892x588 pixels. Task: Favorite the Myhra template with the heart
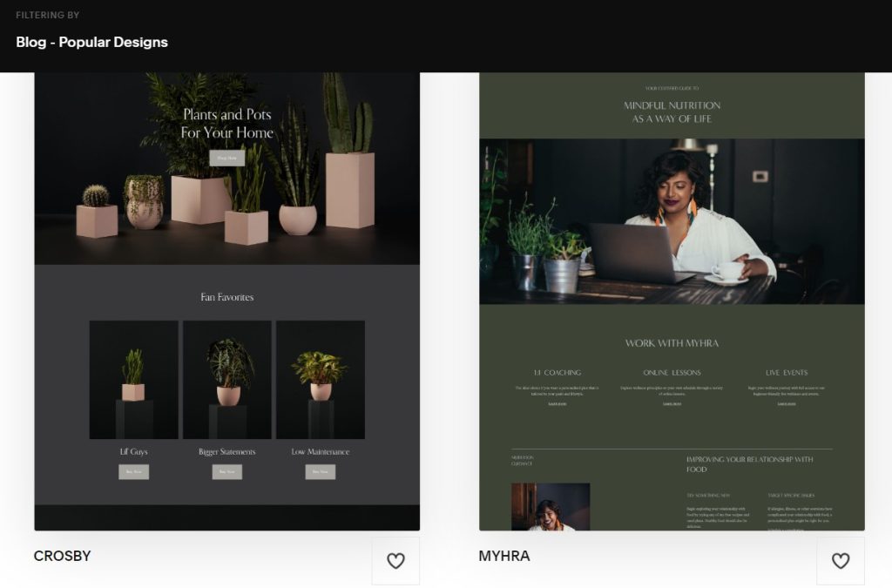841,561
